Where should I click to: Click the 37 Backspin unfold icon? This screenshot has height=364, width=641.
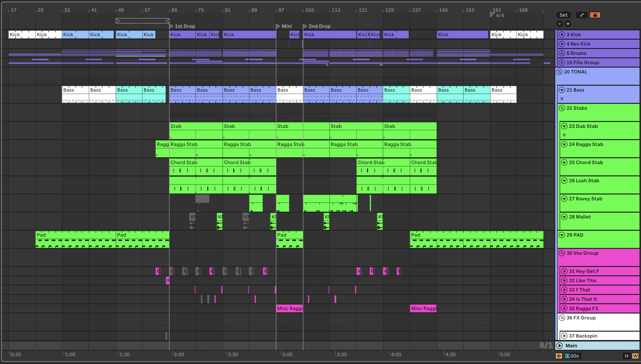tap(564, 336)
